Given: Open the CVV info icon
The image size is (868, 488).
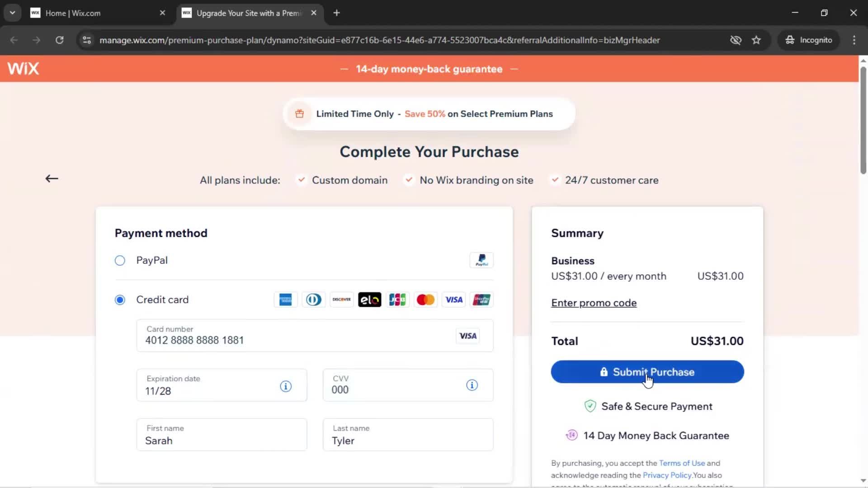Looking at the screenshot, I should pyautogui.click(x=472, y=385).
